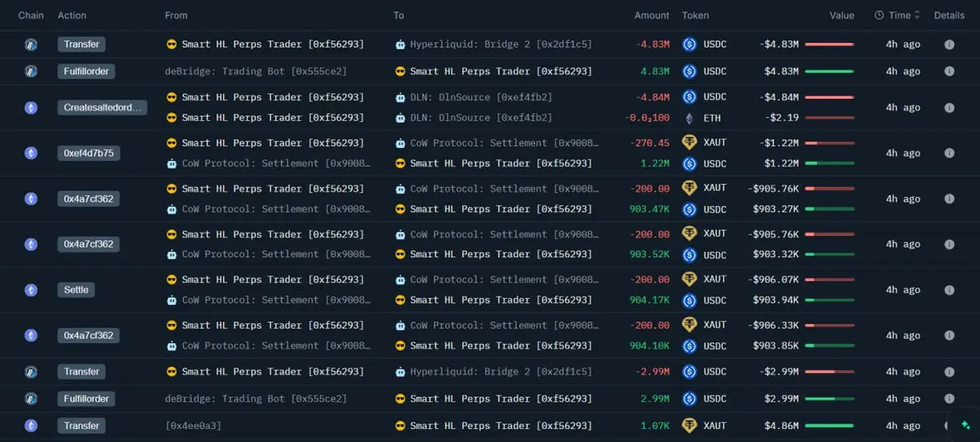Screen dimensions: 980x442
Task: Click the Details column header
Action: click(x=949, y=16)
